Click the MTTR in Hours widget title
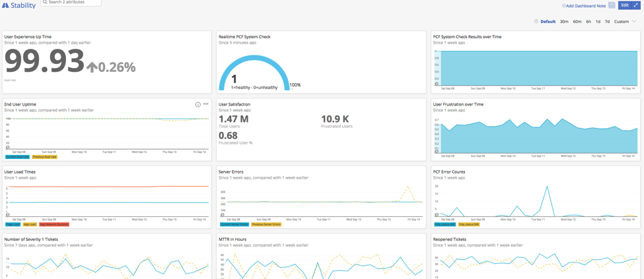 (233, 239)
